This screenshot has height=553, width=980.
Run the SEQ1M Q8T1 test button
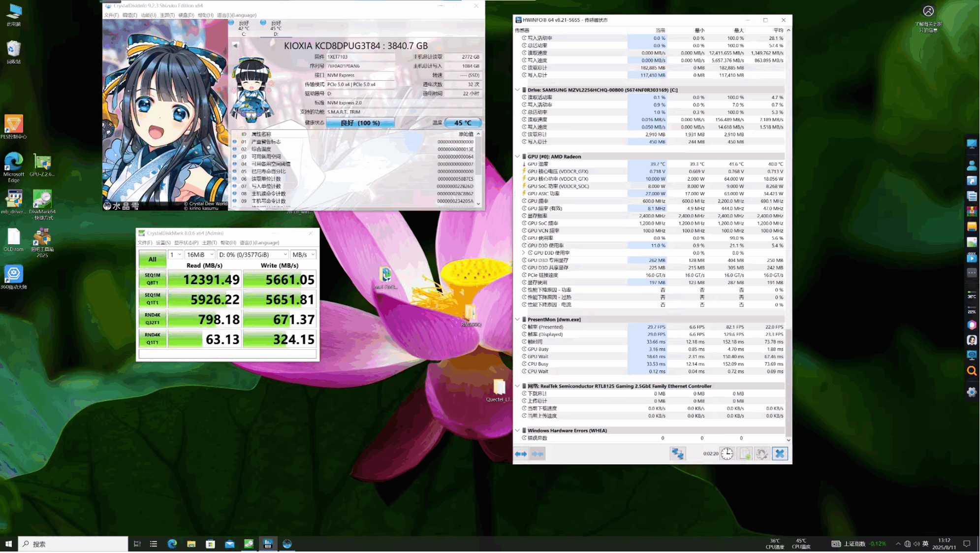pyautogui.click(x=152, y=279)
